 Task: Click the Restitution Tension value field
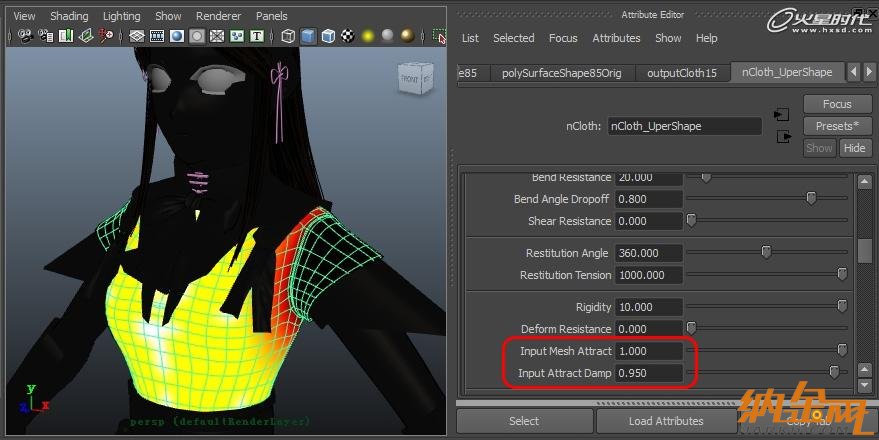649,275
